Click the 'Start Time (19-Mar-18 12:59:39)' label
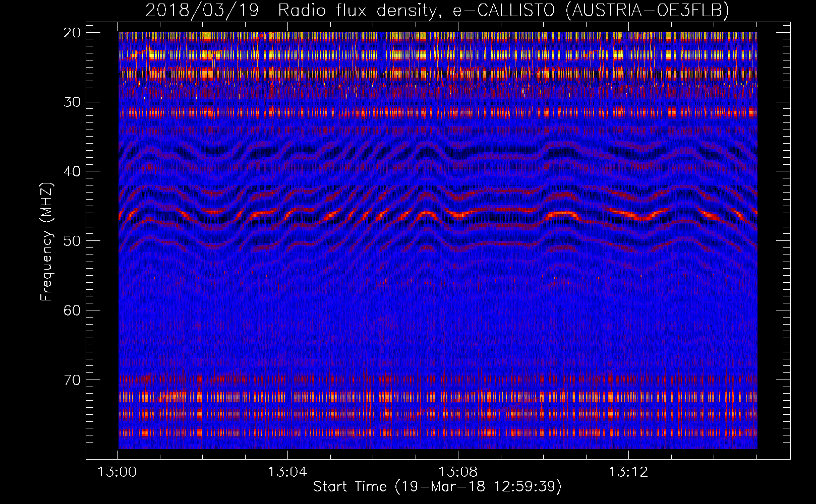 [437, 487]
